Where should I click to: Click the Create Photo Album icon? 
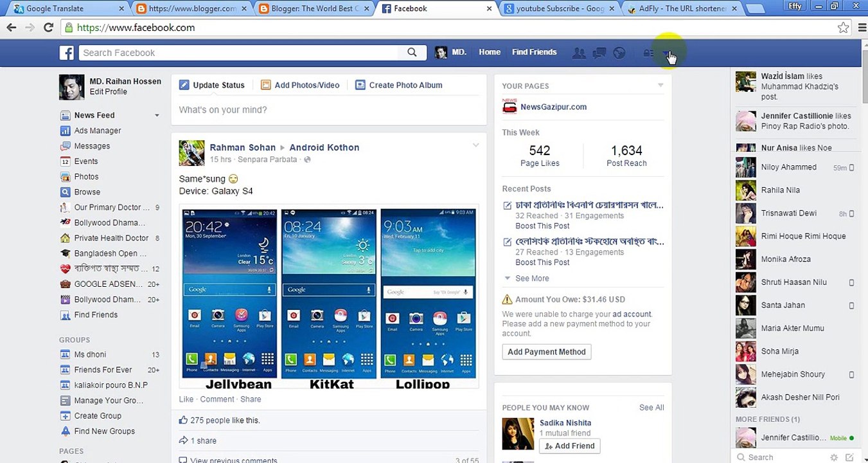tap(360, 85)
